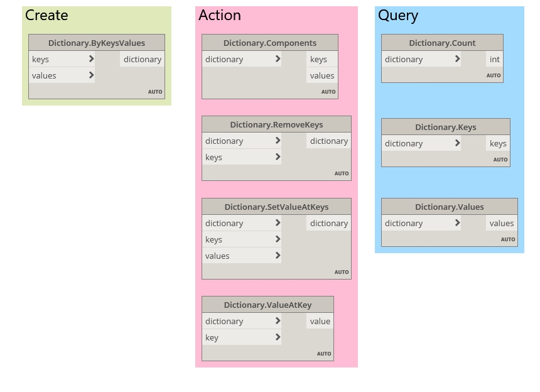Screen dimensions: 540x392
Task: Click the dictionary output port on Dictionary.ByKeysValues
Action: (143, 59)
